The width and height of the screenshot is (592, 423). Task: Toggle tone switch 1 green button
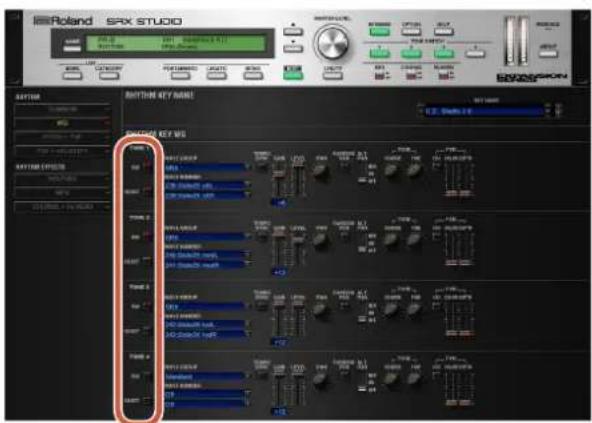click(x=380, y=54)
